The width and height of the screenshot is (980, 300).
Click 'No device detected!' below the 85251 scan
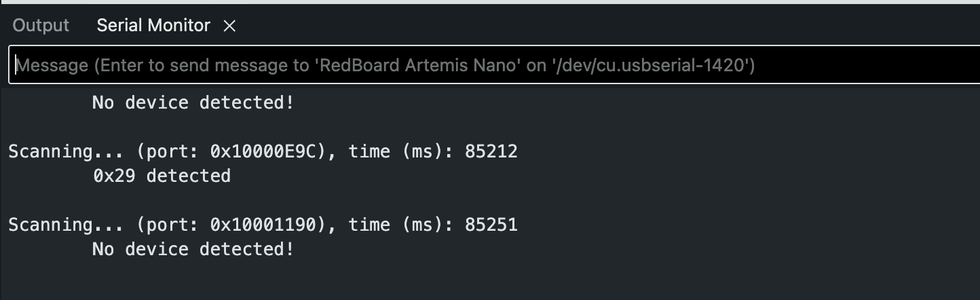193,250
